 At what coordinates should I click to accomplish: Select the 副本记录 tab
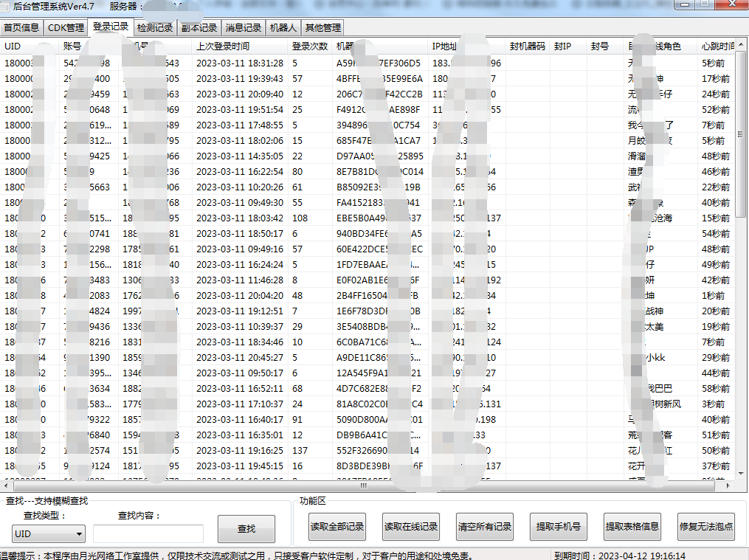pyautogui.click(x=199, y=28)
